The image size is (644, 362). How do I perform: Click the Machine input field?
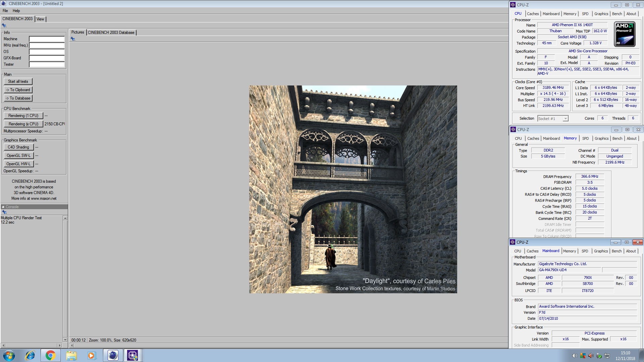(47, 39)
